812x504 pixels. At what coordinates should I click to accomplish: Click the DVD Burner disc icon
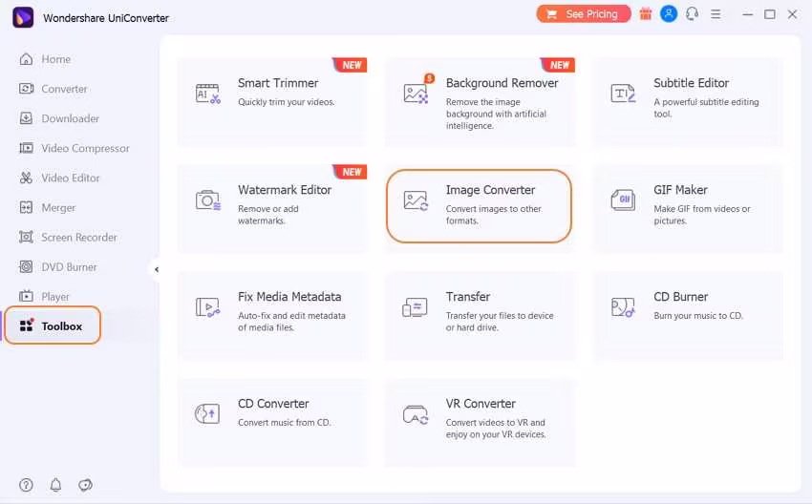pos(26,267)
